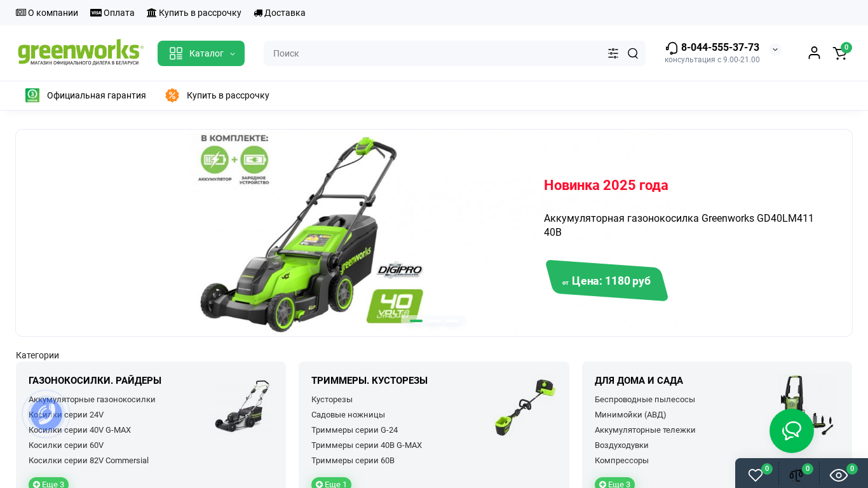Expand the Каталог dropdown menu

201,53
